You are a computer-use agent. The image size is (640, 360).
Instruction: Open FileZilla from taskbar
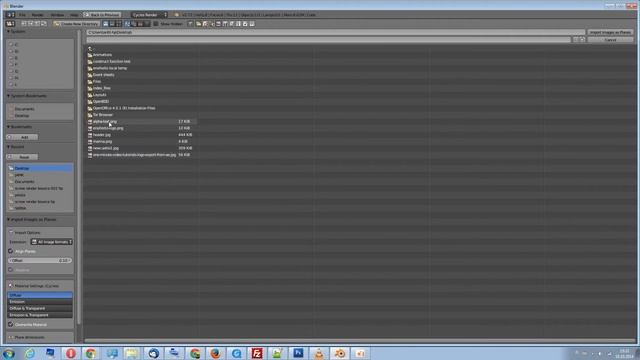pos(257,353)
